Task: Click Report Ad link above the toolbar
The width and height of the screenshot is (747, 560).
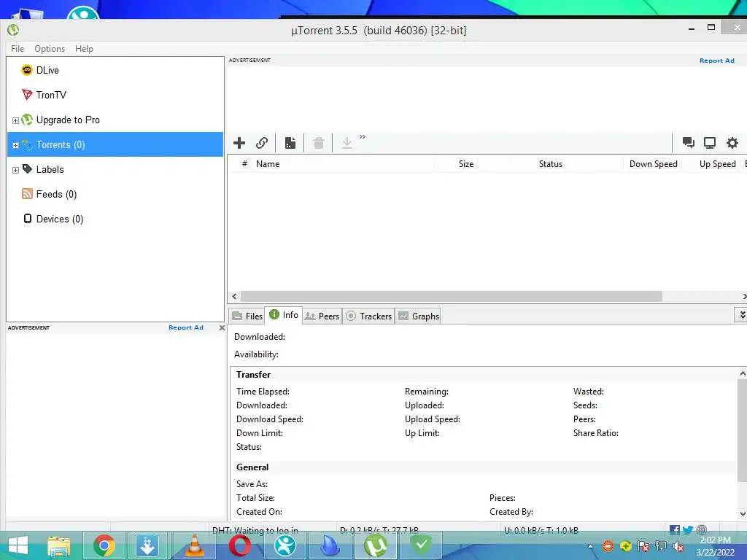Action: 716,61
